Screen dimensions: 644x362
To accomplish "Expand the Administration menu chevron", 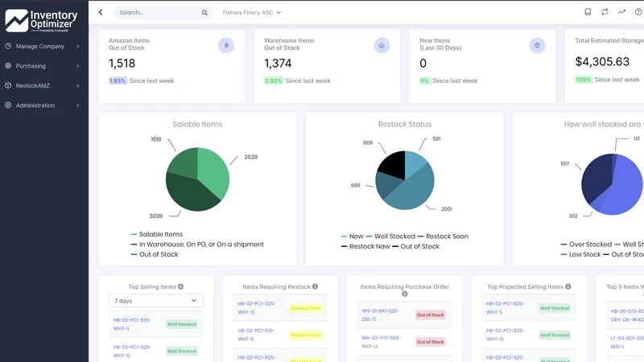I will (77, 105).
